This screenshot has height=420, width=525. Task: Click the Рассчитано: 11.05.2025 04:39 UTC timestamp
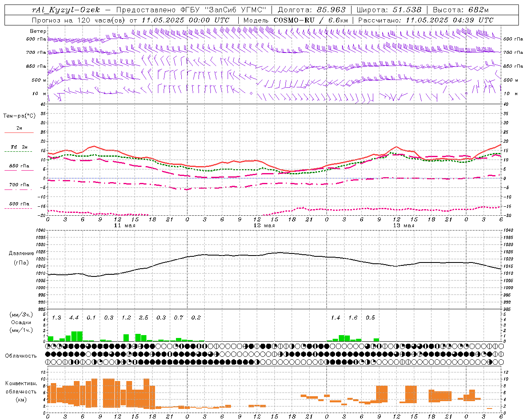[426, 20]
